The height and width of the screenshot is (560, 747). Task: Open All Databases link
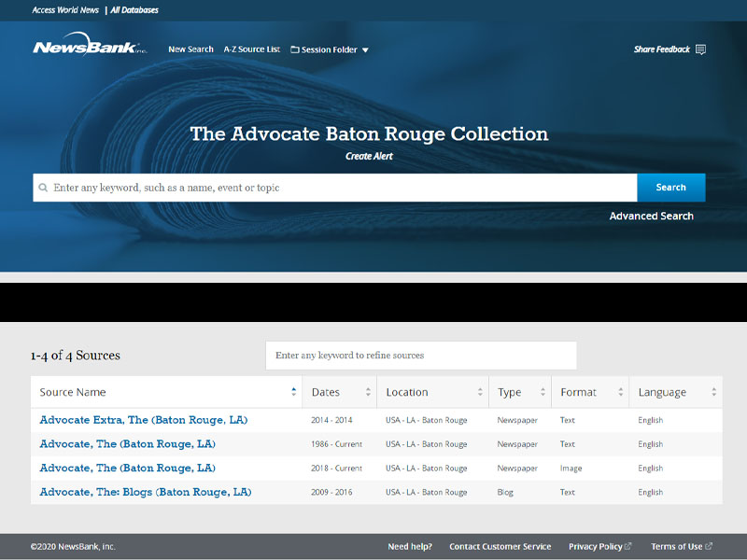tap(134, 10)
